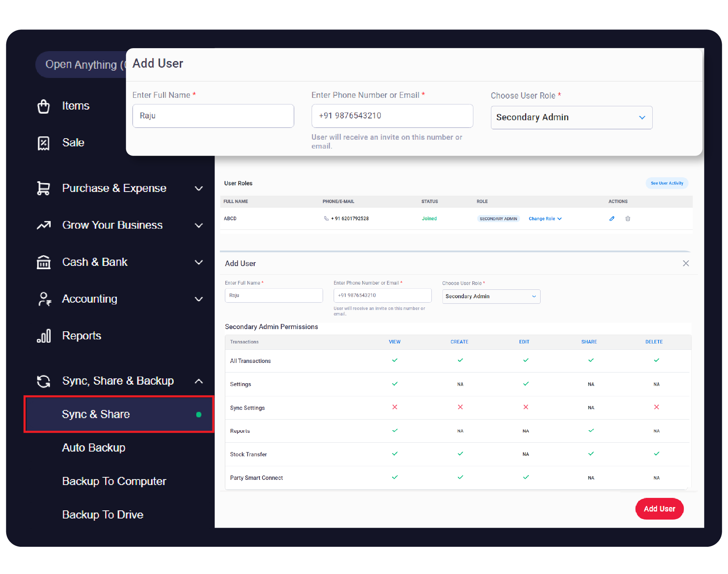Screen dimensions: 728x574
Task: Delete user ABCD using trash icon
Action: 628,218
